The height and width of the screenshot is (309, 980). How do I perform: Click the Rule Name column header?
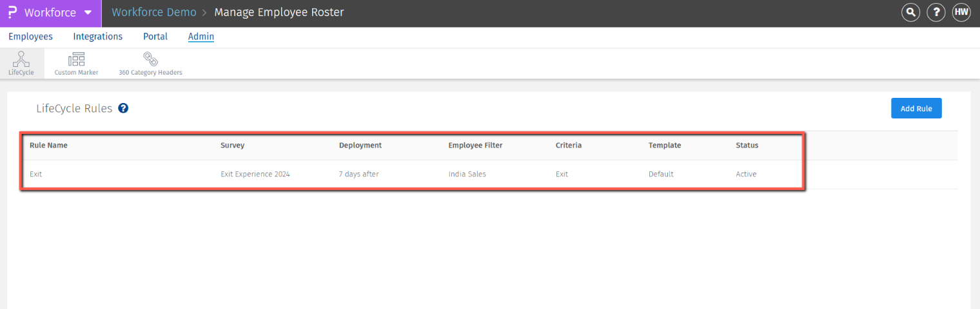[48, 145]
